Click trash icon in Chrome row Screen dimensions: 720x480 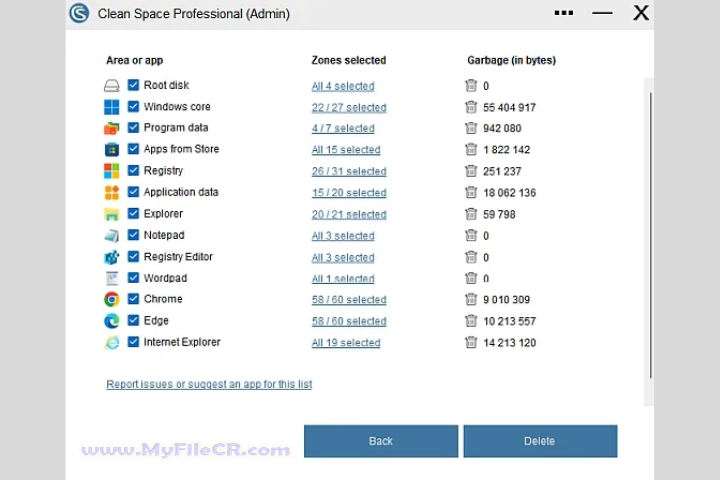click(471, 299)
